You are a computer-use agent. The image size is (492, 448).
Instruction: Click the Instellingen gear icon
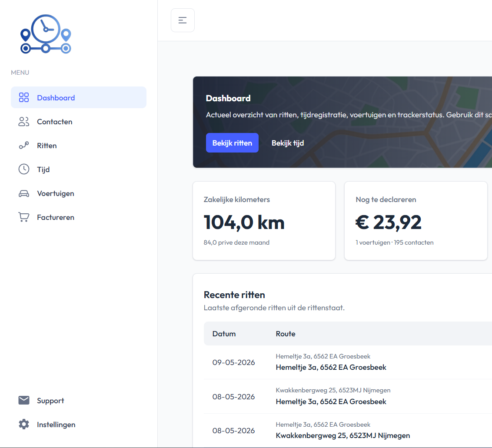[24, 424]
